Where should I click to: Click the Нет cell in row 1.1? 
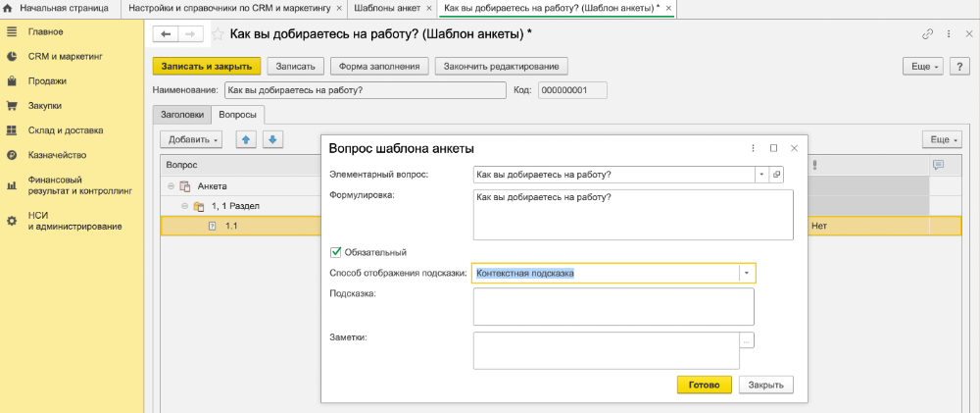[x=869, y=226]
